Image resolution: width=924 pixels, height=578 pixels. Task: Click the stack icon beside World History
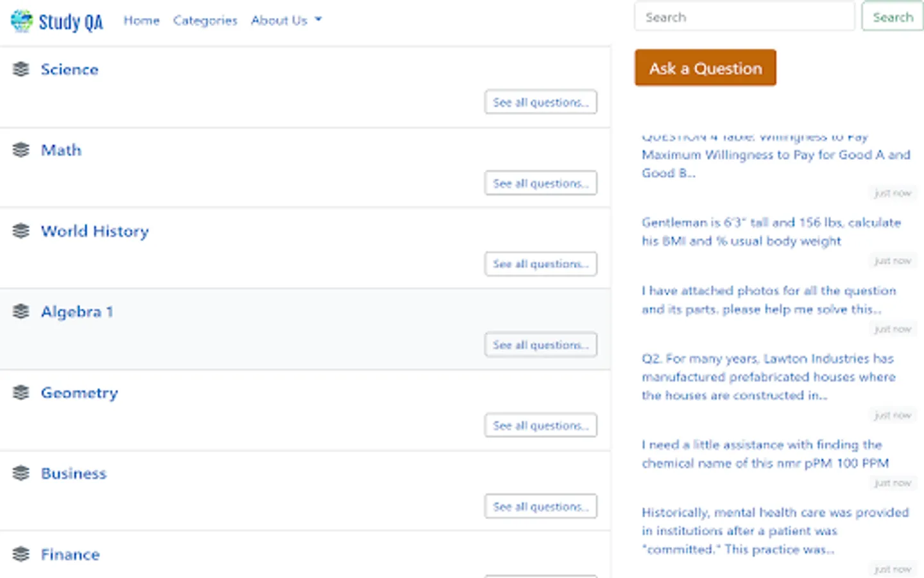pos(21,231)
